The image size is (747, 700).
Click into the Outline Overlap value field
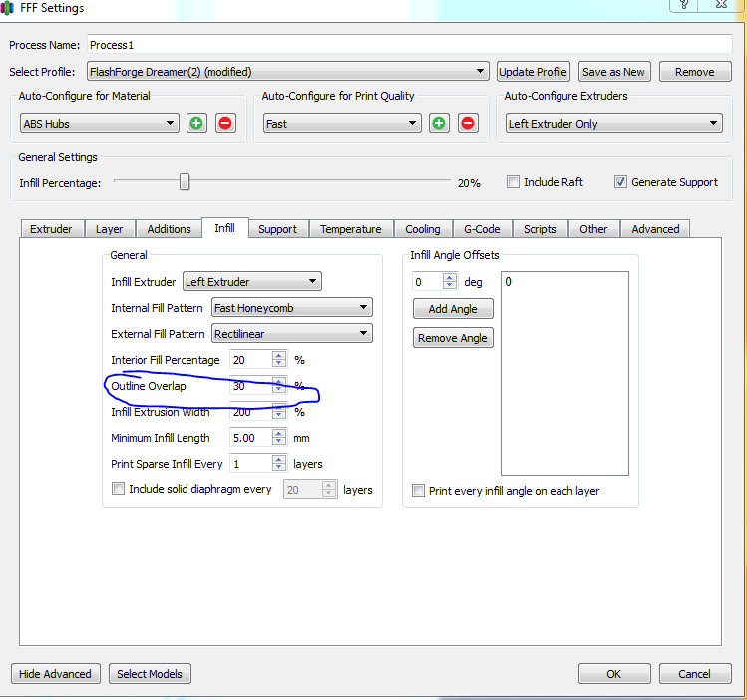[250, 386]
